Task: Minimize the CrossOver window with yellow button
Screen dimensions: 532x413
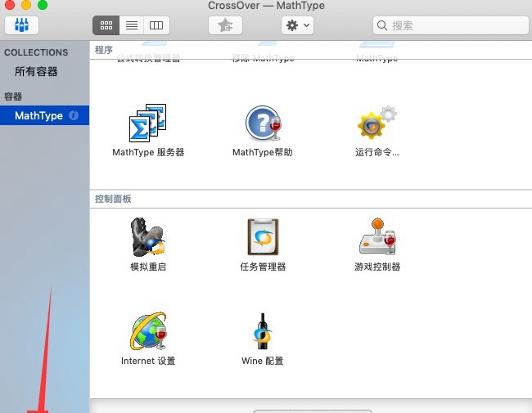Action: pyautogui.click(x=26, y=5)
